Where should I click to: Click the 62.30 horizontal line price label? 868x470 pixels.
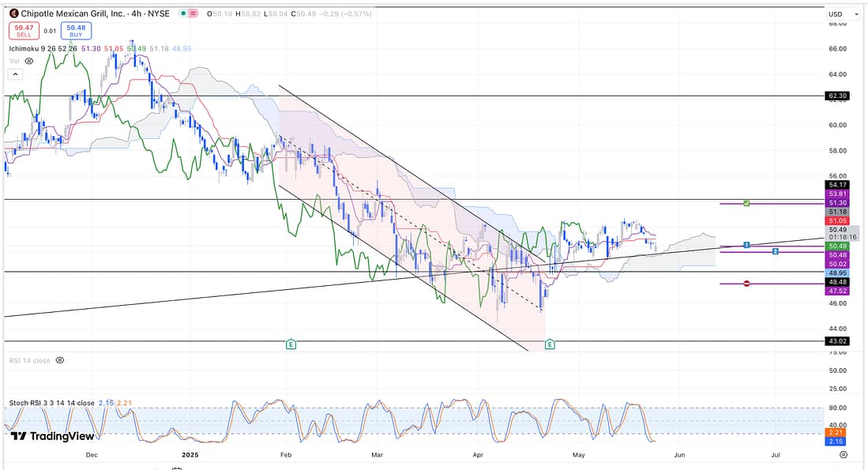pyautogui.click(x=836, y=96)
